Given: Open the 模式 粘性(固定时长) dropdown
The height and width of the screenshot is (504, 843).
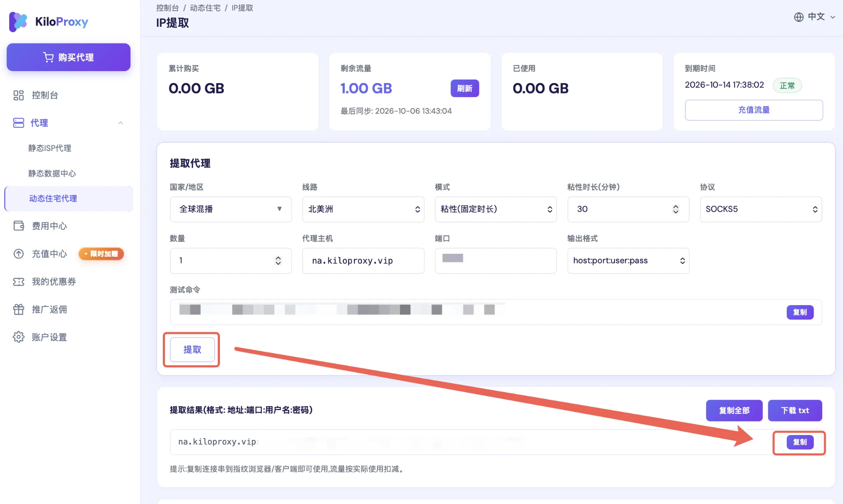Looking at the screenshot, I should coord(496,209).
